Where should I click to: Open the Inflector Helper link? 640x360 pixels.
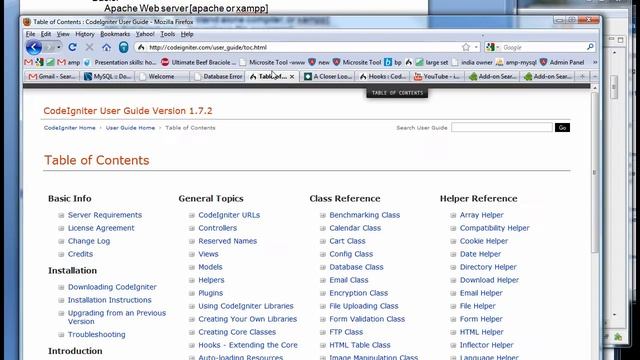(x=487, y=345)
